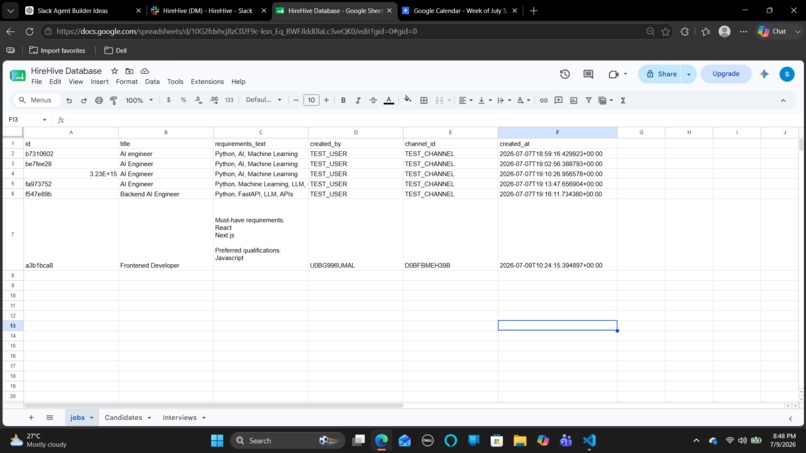This screenshot has width=806, height=453.
Task: Open the File menu
Action: pos(36,82)
